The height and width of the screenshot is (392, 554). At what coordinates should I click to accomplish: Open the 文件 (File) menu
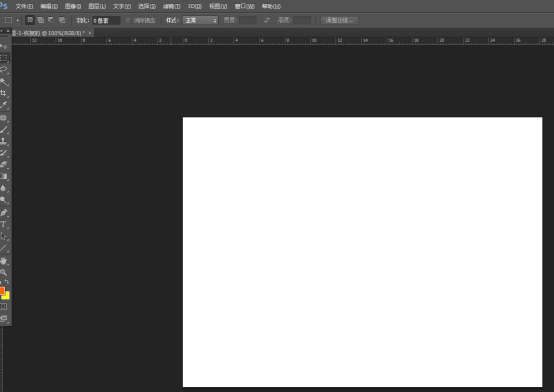24,6
